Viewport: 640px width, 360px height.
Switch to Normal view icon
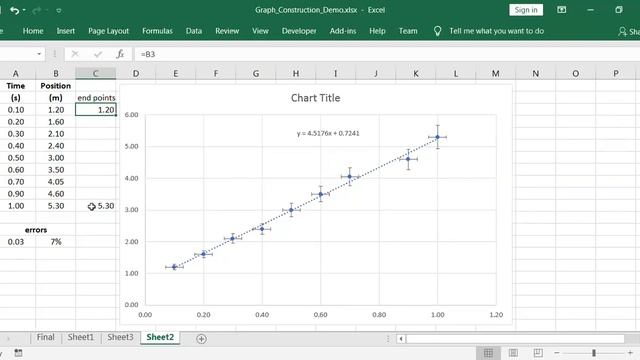pyautogui.click(x=488, y=353)
